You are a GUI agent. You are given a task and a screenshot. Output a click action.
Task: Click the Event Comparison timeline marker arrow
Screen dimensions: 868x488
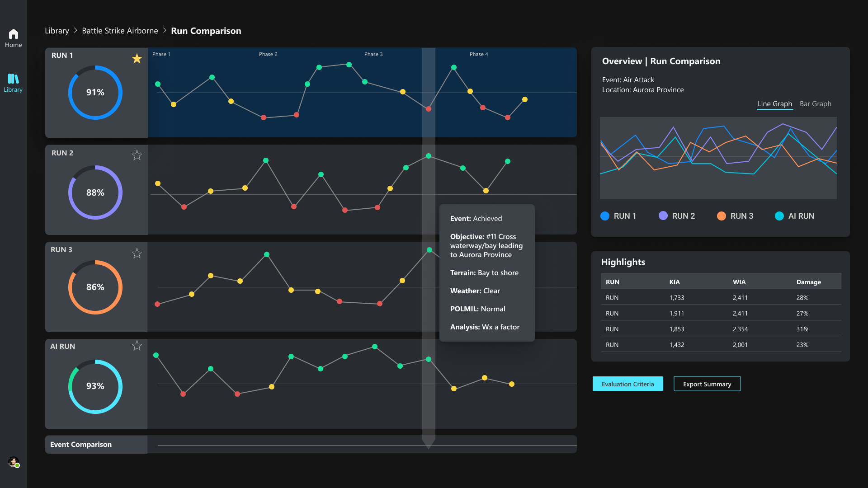[428, 444]
